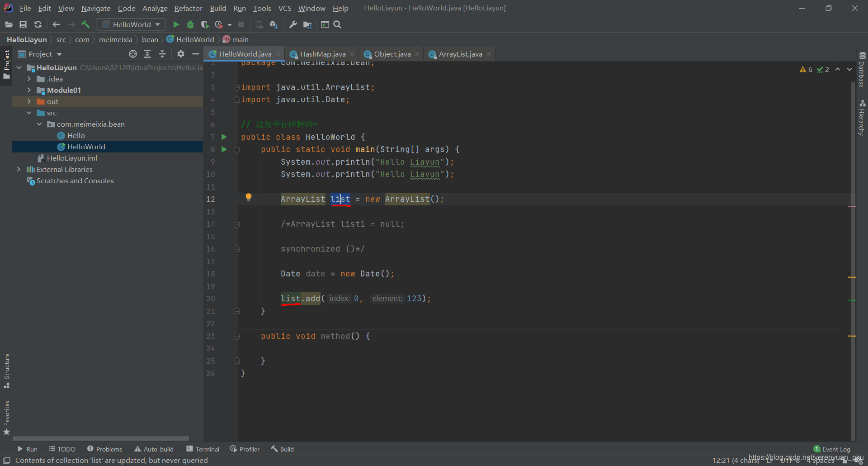This screenshot has height=466, width=868.
Task: Expand External Libraries node
Action: (19, 169)
